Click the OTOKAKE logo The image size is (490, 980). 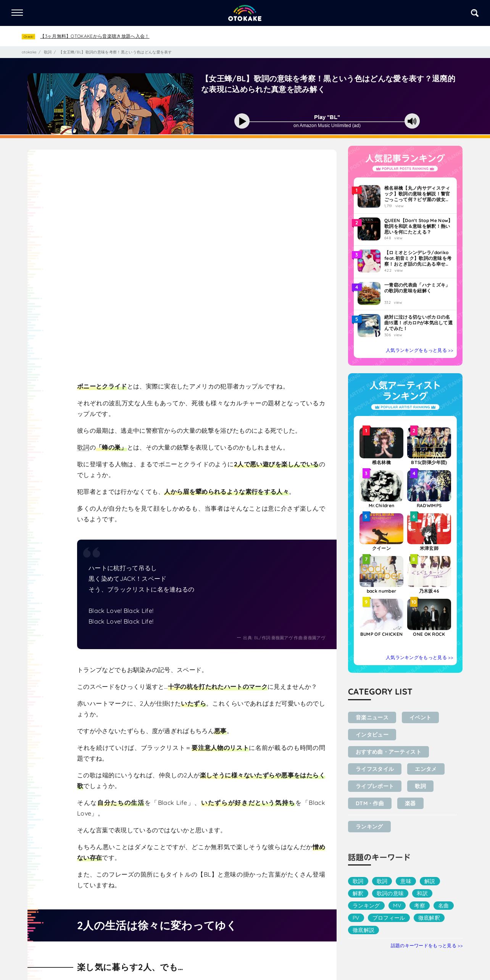click(245, 13)
